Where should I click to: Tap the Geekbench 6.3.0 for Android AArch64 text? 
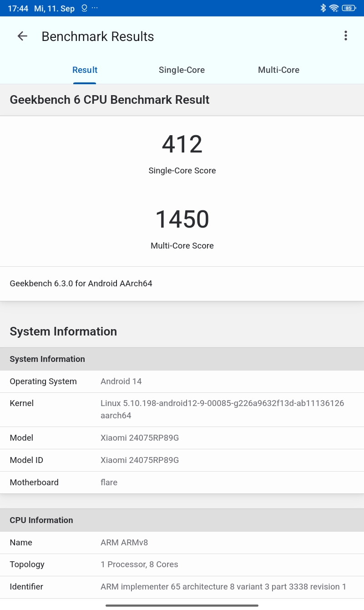click(x=81, y=284)
